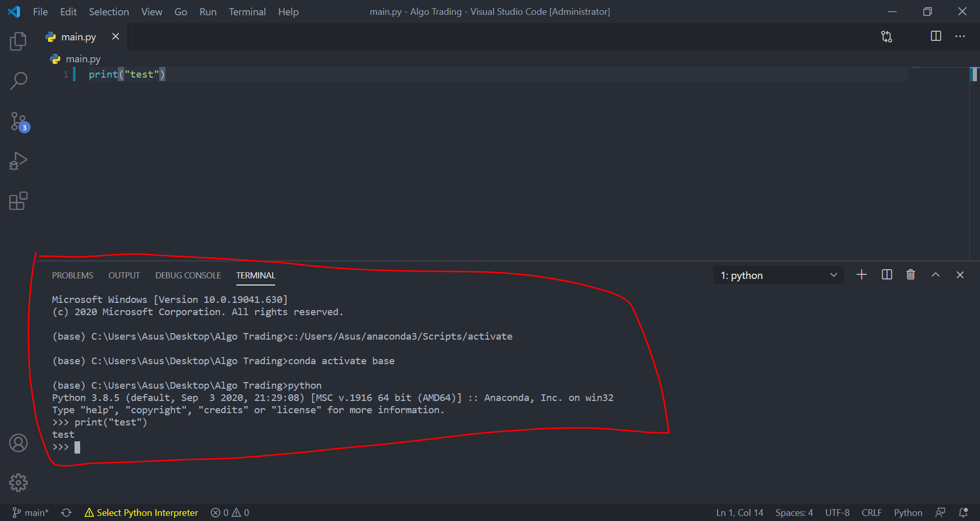
Task: Open the Run and Debug view
Action: tap(18, 161)
